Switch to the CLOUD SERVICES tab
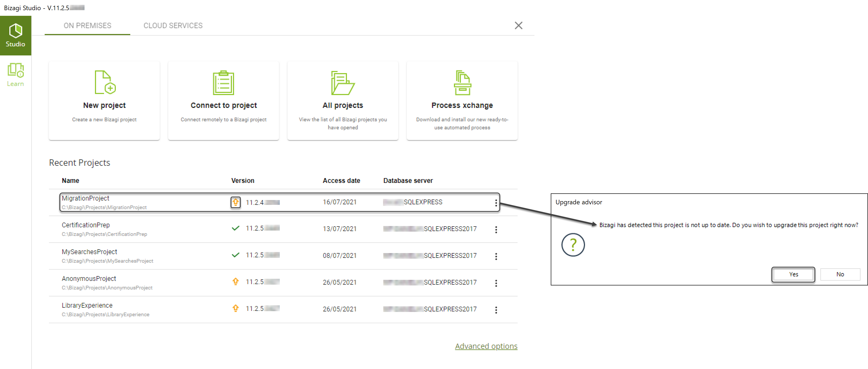The width and height of the screenshot is (868, 369). pyautogui.click(x=173, y=26)
